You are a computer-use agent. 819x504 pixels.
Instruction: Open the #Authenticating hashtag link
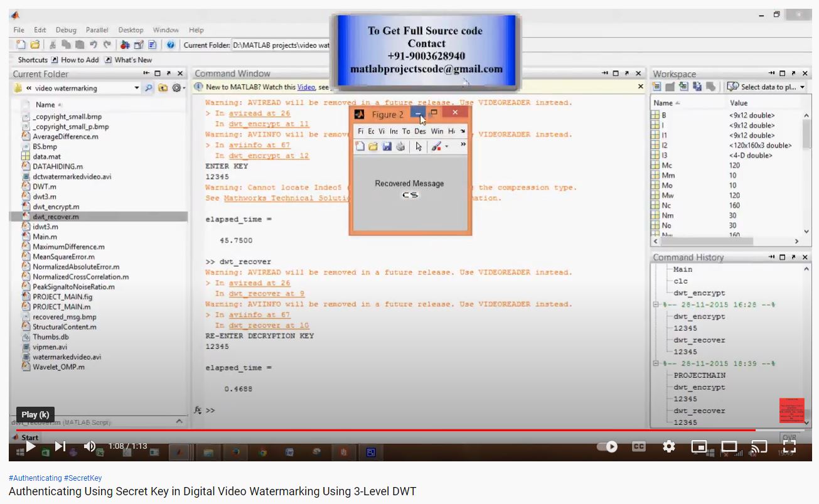pos(35,478)
